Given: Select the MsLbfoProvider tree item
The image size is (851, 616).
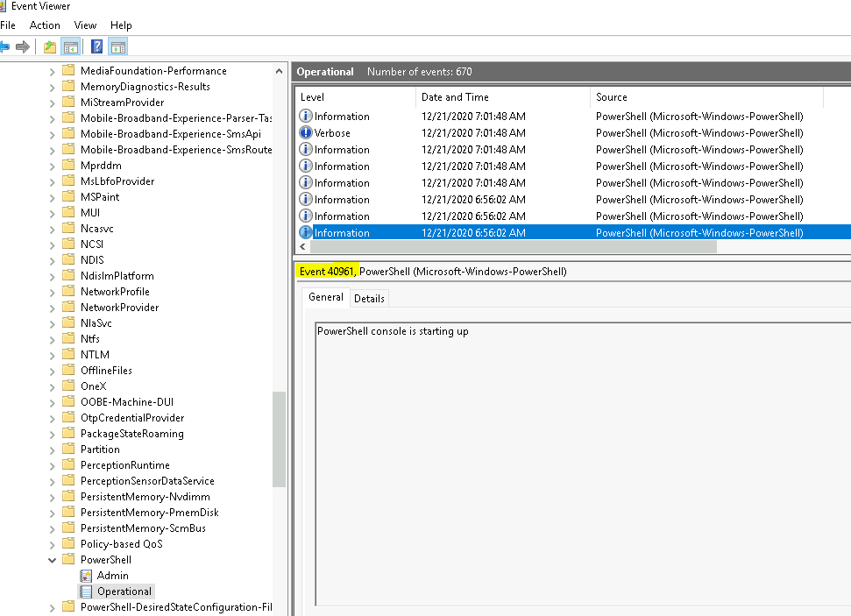Looking at the screenshot, I should coord(117,181).
